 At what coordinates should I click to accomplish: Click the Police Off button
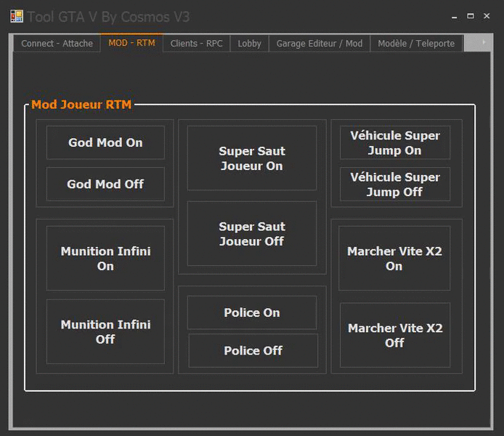tap(253, 350)
